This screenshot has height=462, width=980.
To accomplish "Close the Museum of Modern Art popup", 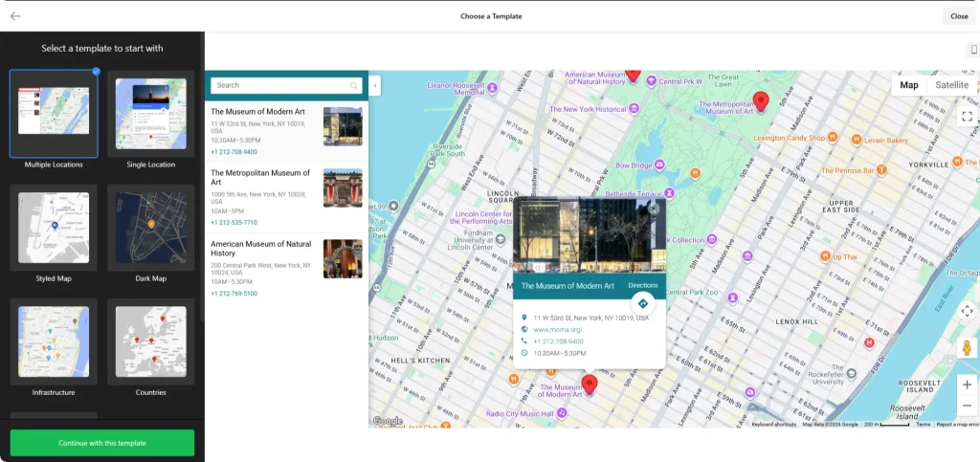I will pyautogui.click(x=655, y=209).
